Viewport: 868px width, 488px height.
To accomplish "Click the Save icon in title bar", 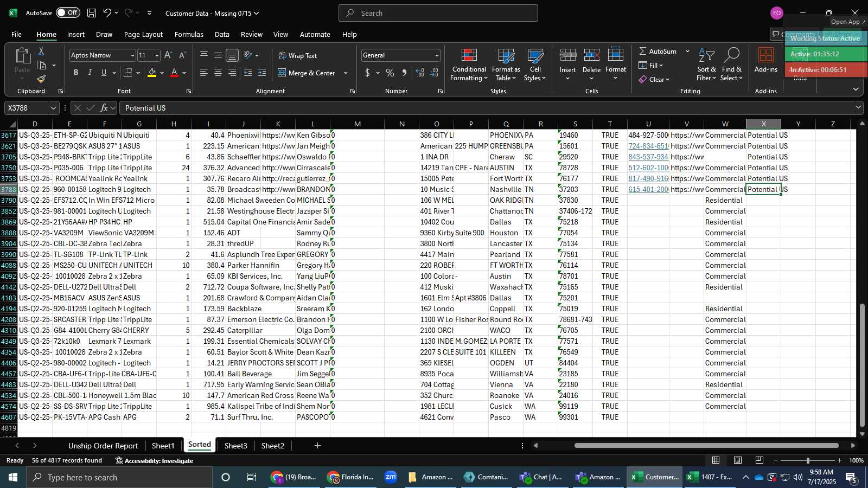I will 92,12.
